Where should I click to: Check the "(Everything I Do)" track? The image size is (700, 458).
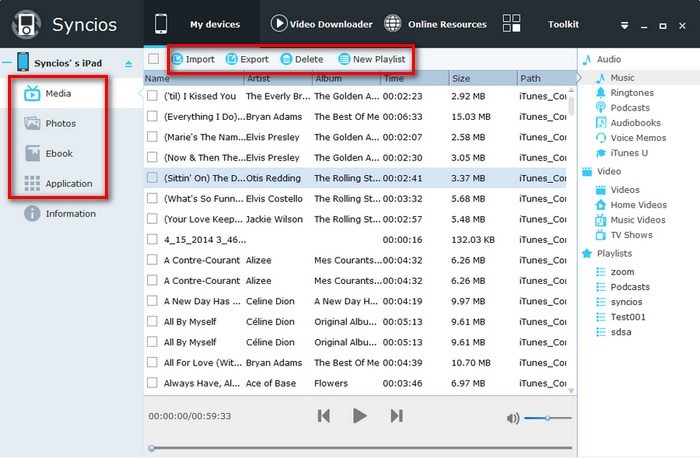[x=152, y=116]
